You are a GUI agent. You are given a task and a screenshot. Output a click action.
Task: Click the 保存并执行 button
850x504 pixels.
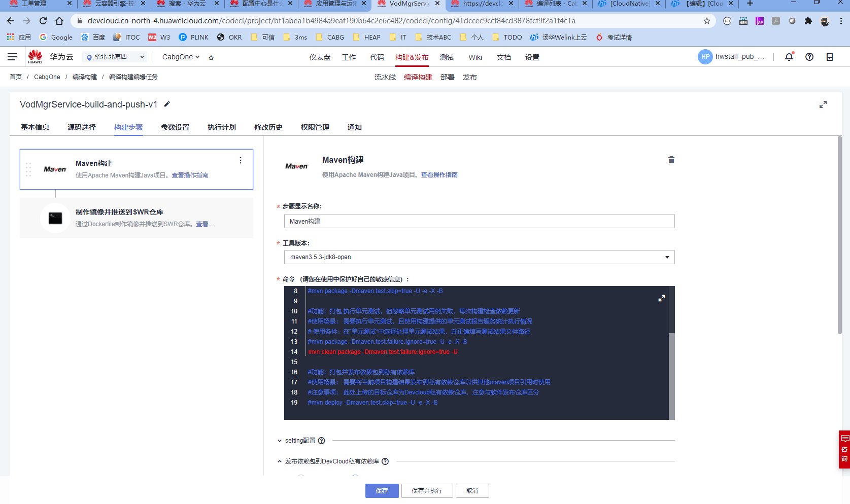pyautogui.click(x=427, y=491)
